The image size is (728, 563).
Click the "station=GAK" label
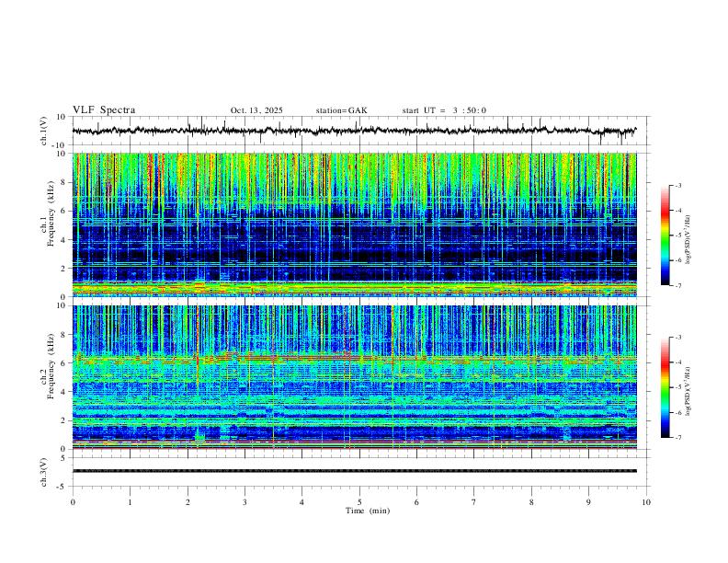[x=341, y=110]
